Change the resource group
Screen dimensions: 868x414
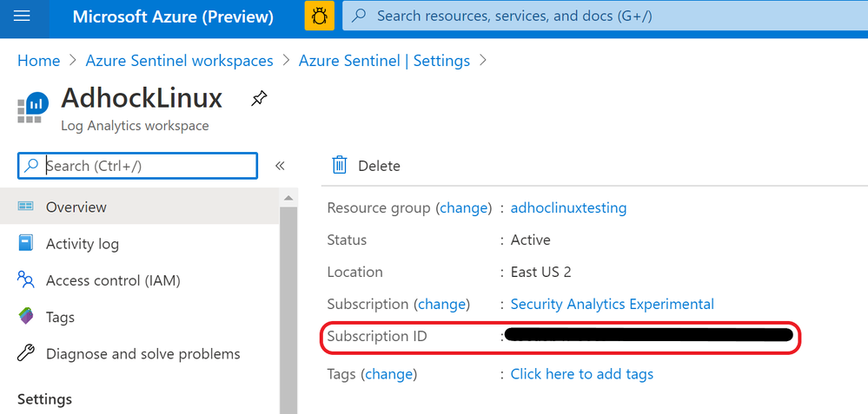tap(463, 208)
